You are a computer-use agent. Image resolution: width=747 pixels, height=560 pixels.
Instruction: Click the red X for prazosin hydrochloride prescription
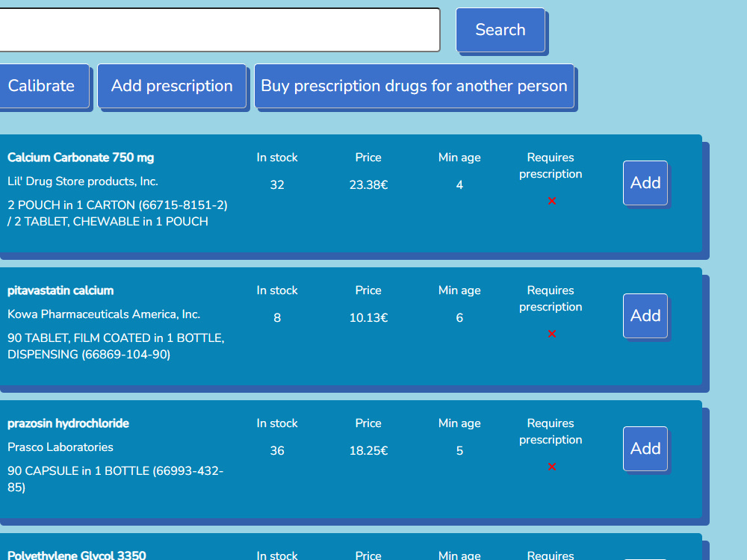coord(552,467)
